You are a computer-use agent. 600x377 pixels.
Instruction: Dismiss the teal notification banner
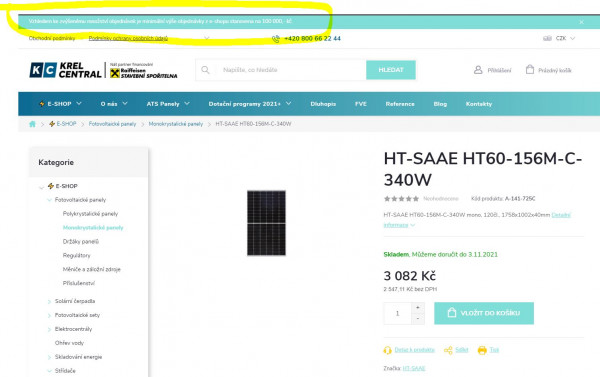coord(581,22)
